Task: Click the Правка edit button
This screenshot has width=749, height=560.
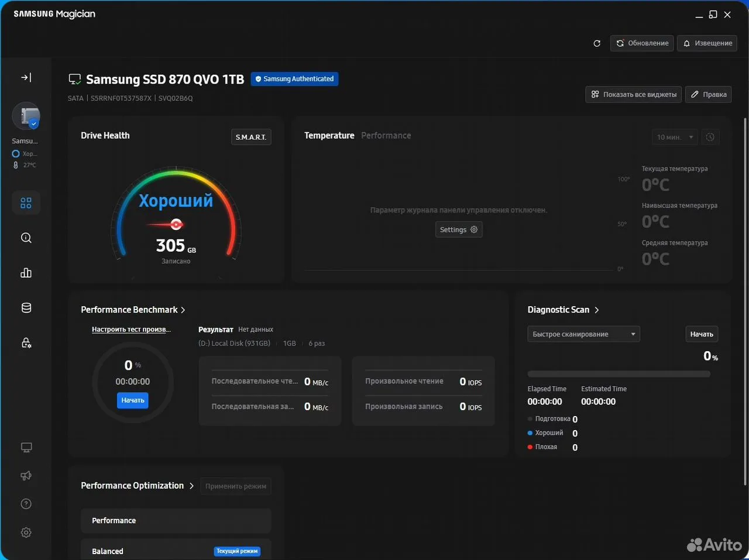Action: tap(709, 94)
